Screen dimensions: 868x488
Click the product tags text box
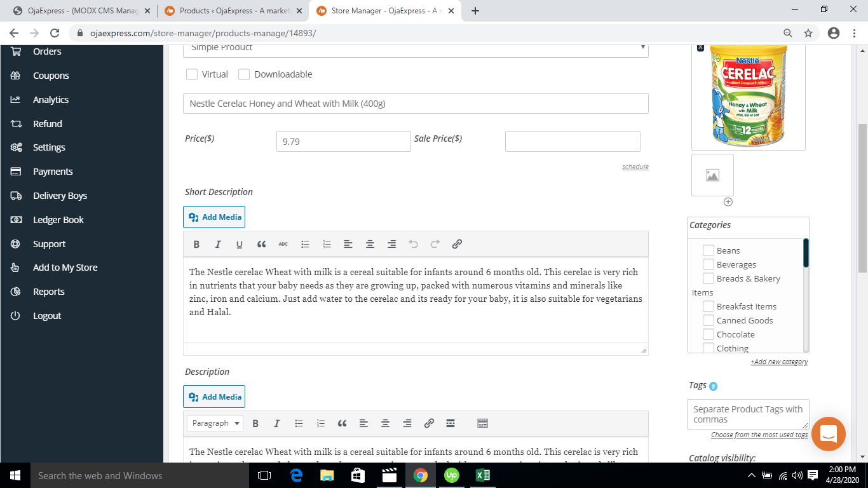click(x=748, y=414)
